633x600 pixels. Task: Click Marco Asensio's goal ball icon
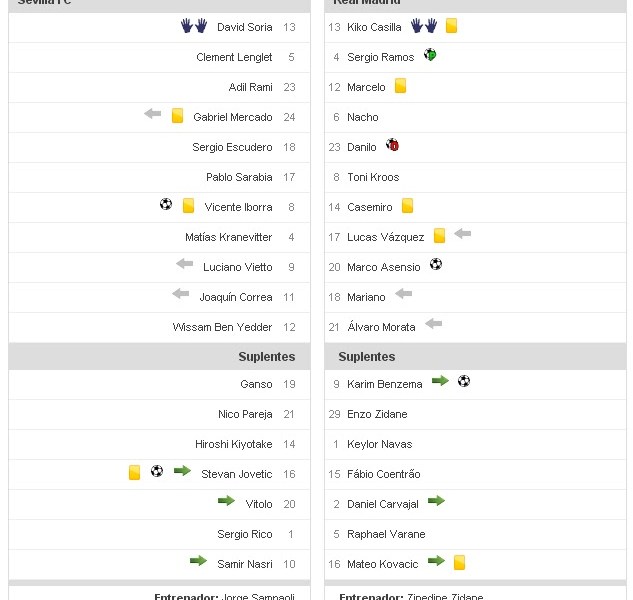pyautogui.click(x=436, y=265)
